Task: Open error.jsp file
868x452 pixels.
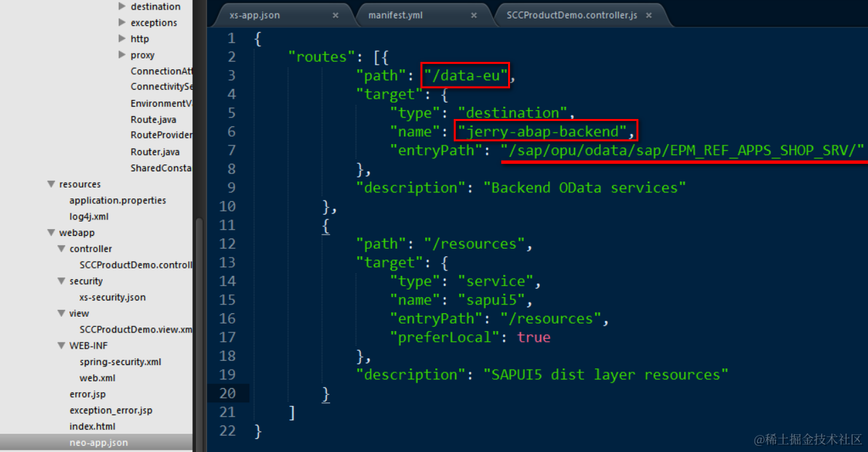Action: pyautogui.click(x=88, y=394)
